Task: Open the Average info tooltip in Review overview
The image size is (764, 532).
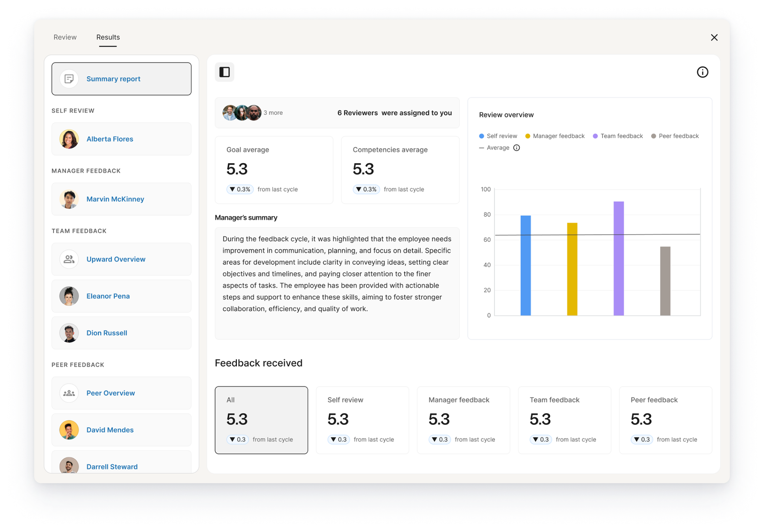Action: [x=516, y=148]
